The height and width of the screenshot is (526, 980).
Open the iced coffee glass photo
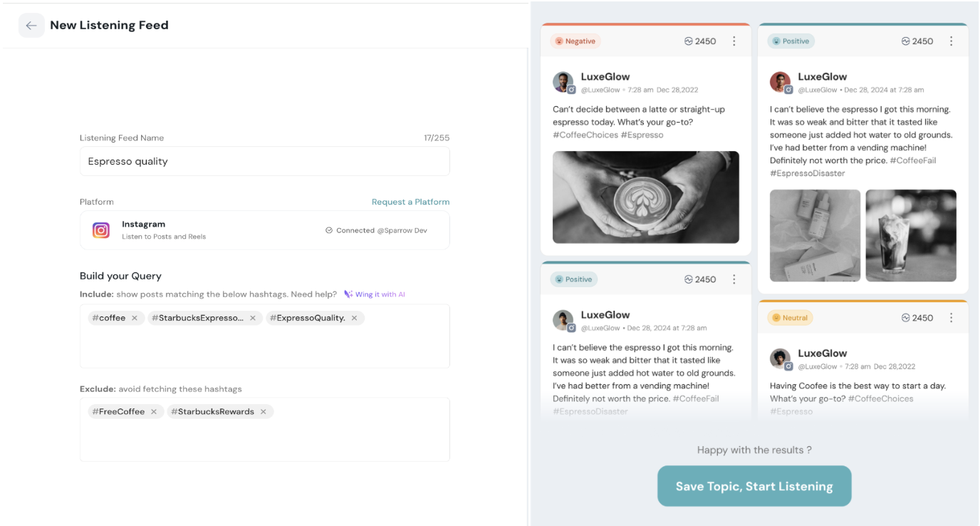tap(911, 235)
